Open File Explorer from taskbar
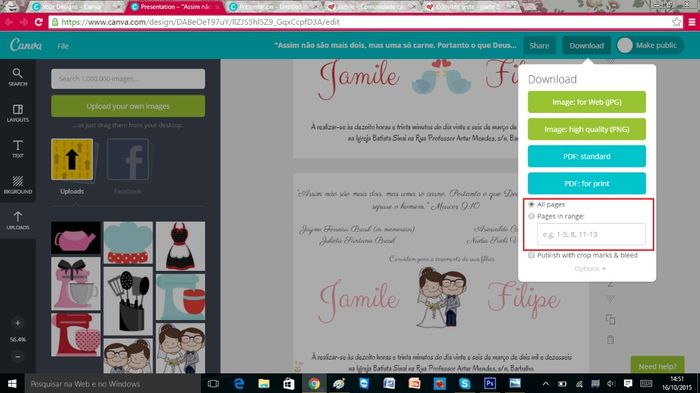700x393 pixels. tap(264, 384)
